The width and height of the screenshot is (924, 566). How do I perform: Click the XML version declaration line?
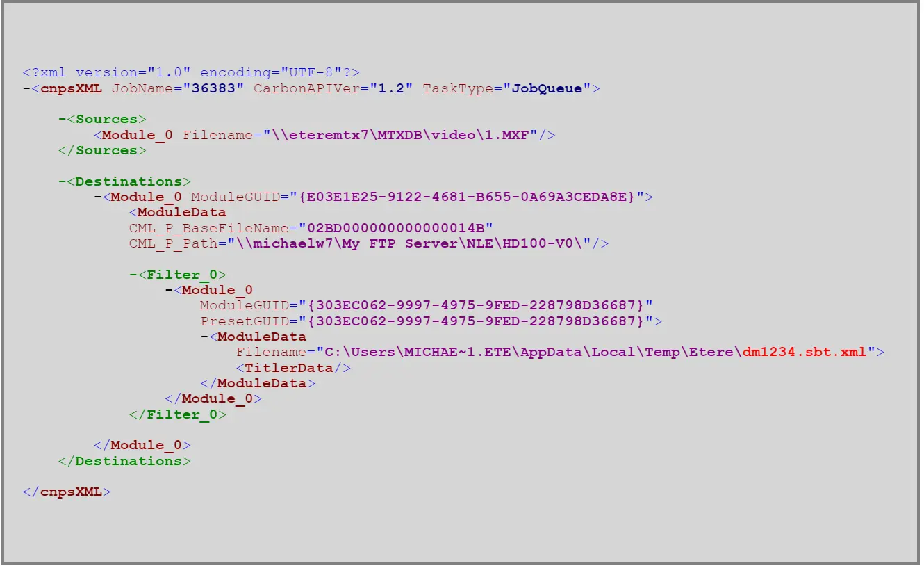(x=191, y=72)
